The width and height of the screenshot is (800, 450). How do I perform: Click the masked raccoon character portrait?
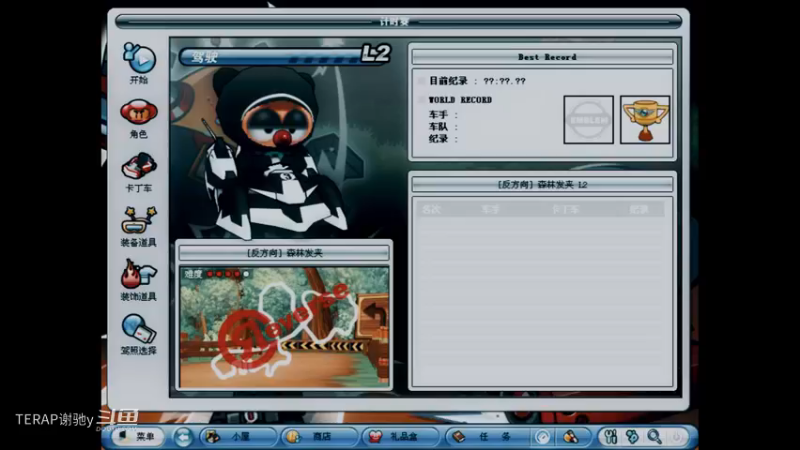point(276,153)
